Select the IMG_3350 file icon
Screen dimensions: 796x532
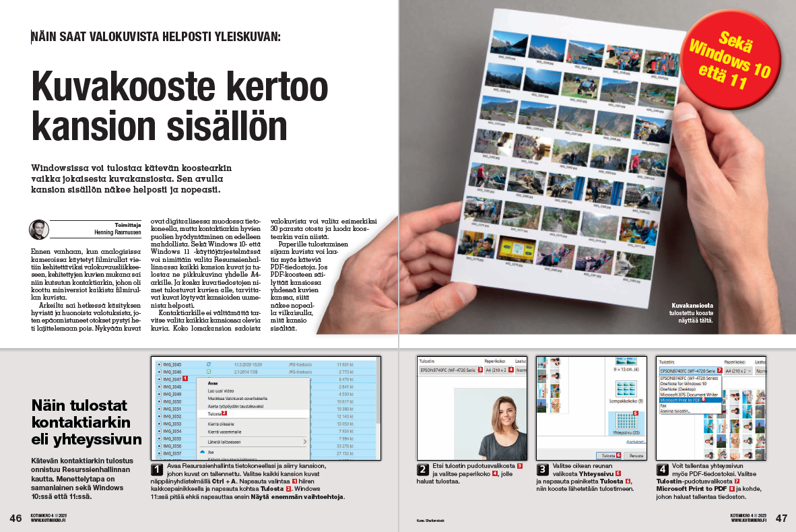[x=159, y=401]
